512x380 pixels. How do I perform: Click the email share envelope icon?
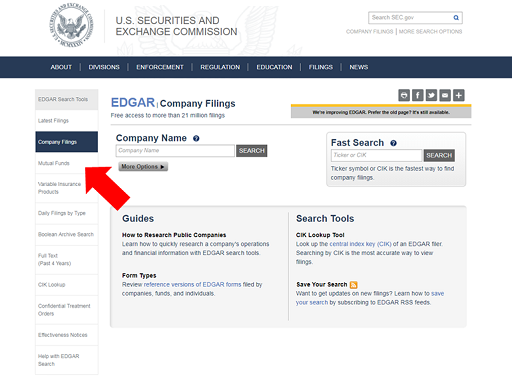445,95
